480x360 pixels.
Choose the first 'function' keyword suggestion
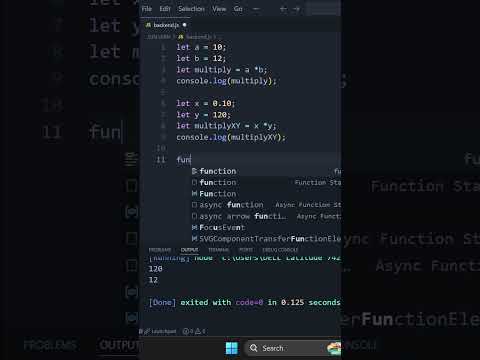(266, 171)
